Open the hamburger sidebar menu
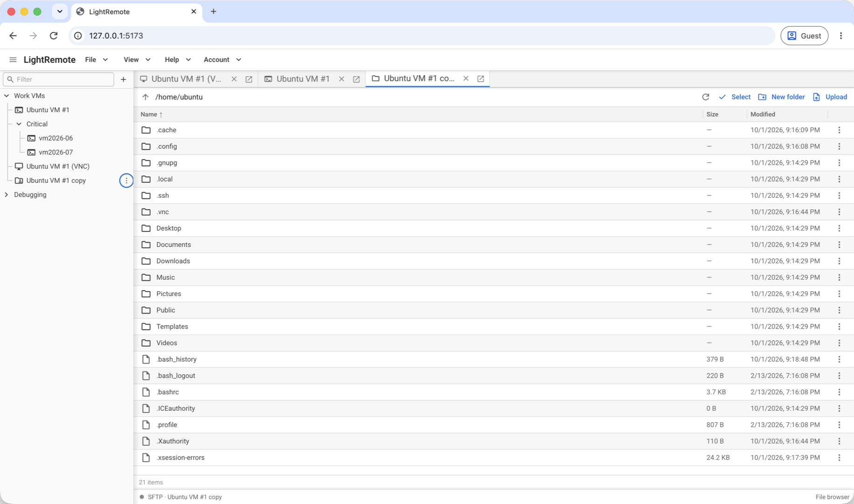The height and width of the screenshot is (504, 854). pos(13,60)
